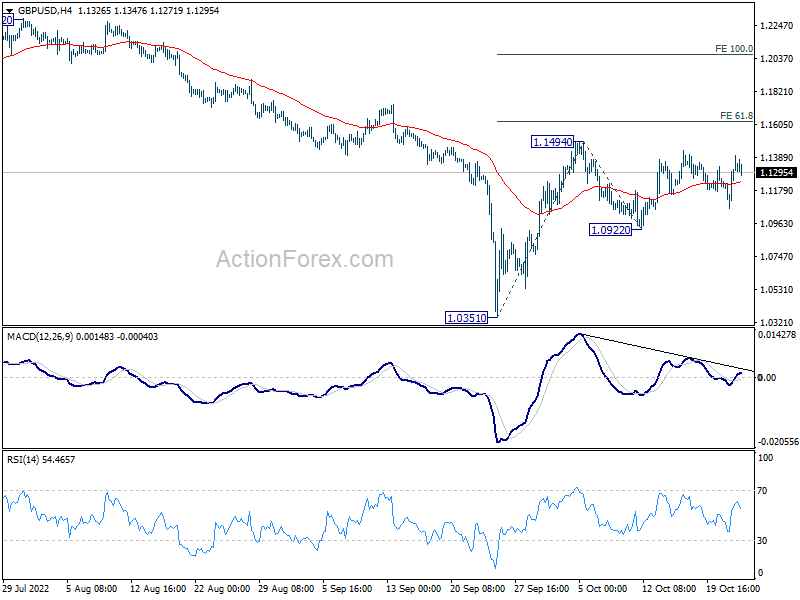Image resolution: width=800 pixels, height=600 pixels.
Task: Click the RSI 30 level label
Action: click(x=762, y=541)
